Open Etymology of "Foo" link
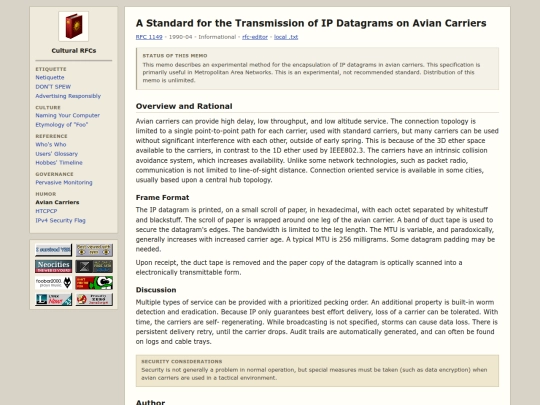540x405 pixels. point(62,125)
